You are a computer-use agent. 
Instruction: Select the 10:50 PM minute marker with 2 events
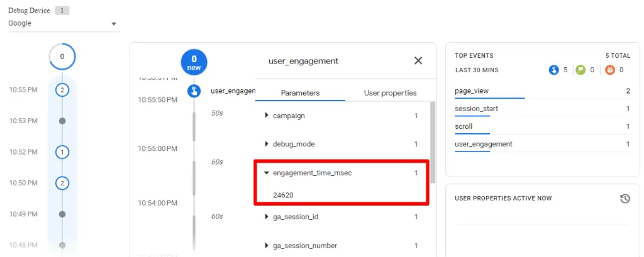pyautogui.click(x=62, y=183)
